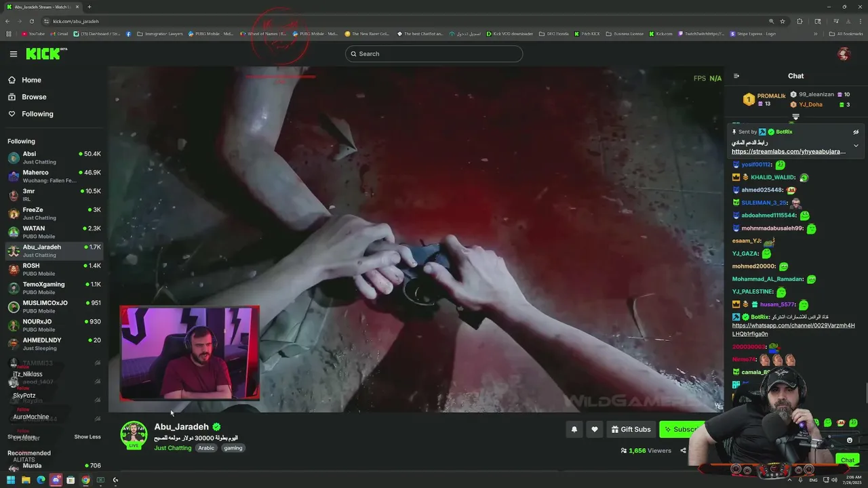The height and width of the screenshot is (488, 868).
Task: Click the Kick logo
Action: tap(46, 54)
